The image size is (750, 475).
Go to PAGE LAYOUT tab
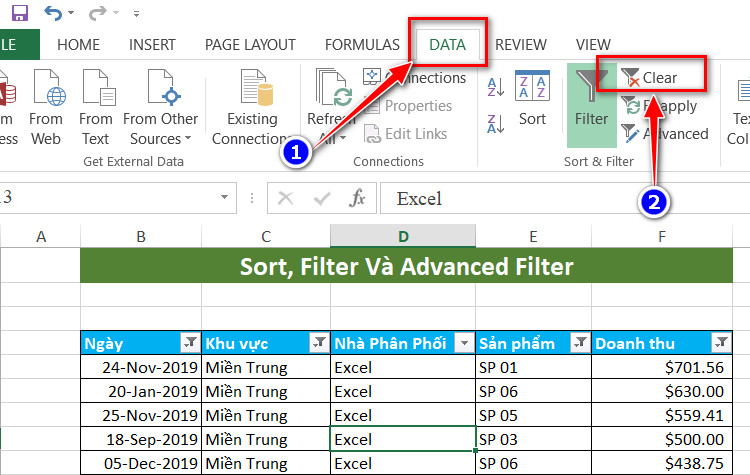tap(250, 45)
